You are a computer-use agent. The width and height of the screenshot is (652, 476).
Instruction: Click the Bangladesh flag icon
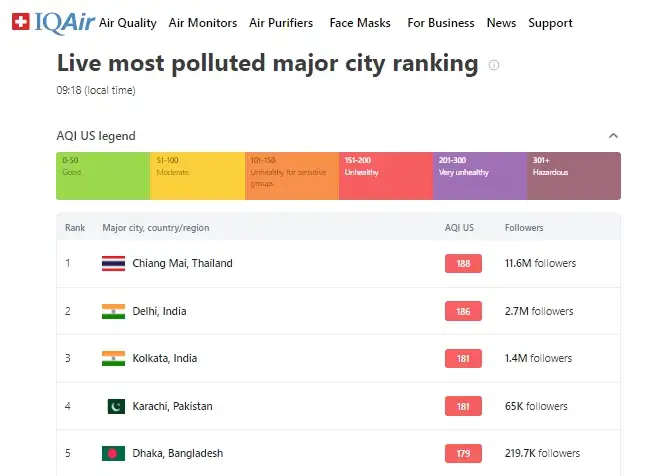click(x=113, y=453)
